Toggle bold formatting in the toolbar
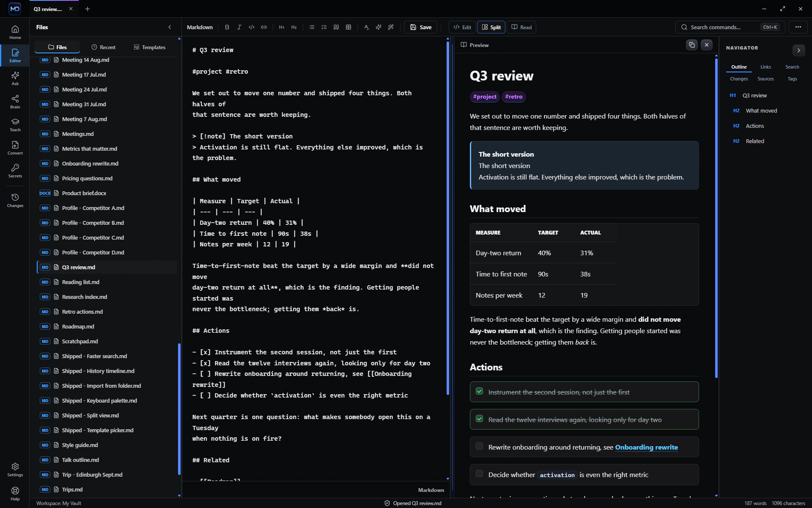The width and height of the screenshot is (812, 508). point(227,27)
